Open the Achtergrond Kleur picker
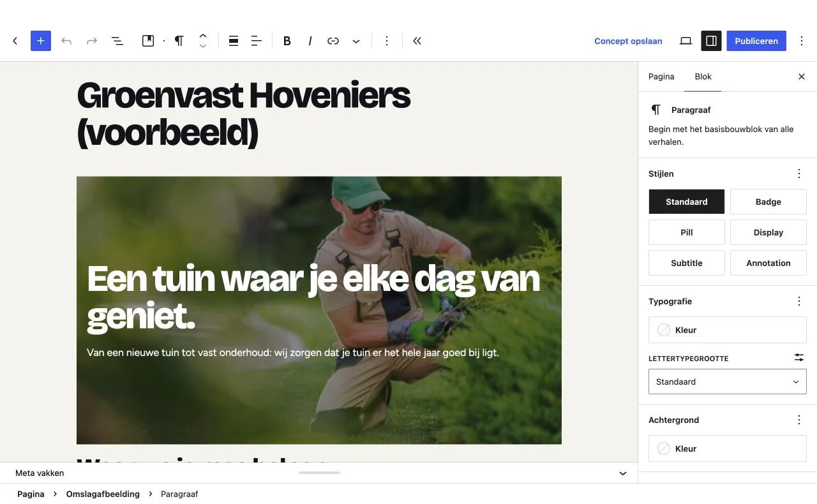 tap(728, 448)
